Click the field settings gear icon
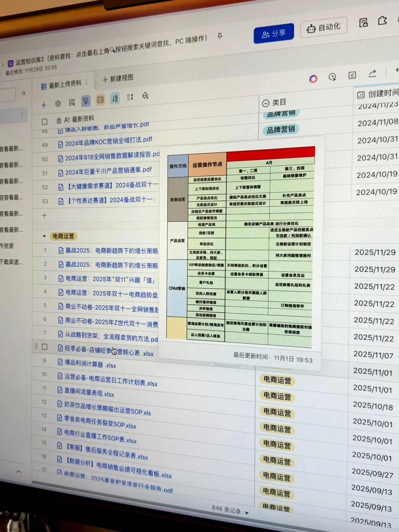 (58, 104)
